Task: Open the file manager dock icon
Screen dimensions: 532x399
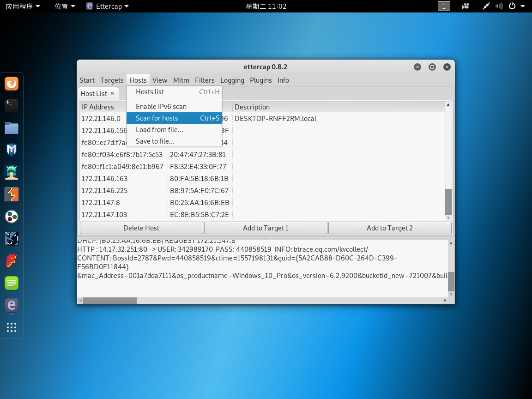Action: (11, 128)
